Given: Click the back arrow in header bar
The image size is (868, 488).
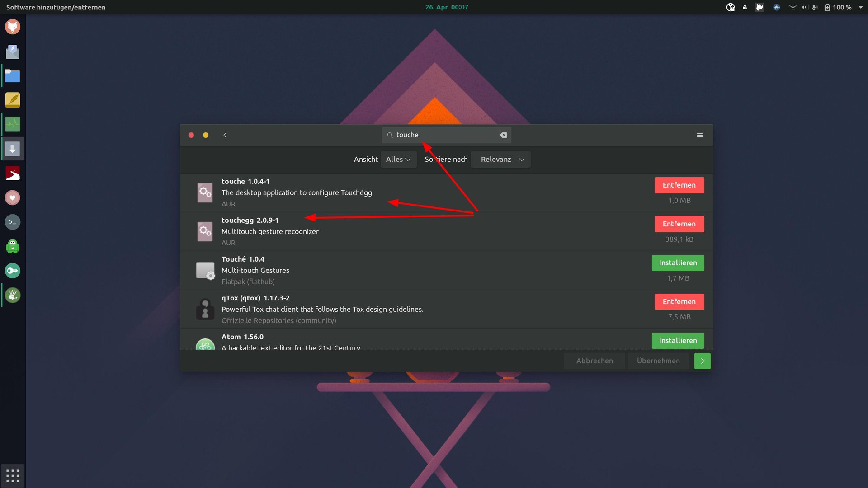Looking at the screenshot, I should [225, 135].
